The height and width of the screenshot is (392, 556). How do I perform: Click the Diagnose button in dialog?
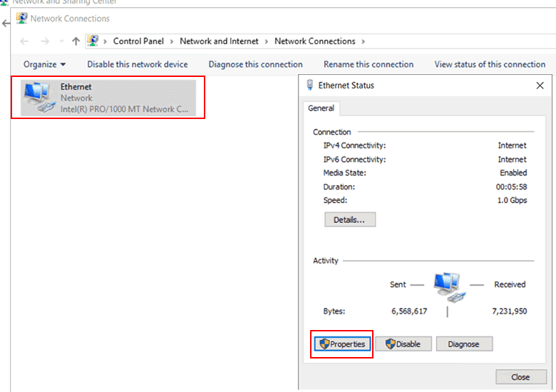464,344
